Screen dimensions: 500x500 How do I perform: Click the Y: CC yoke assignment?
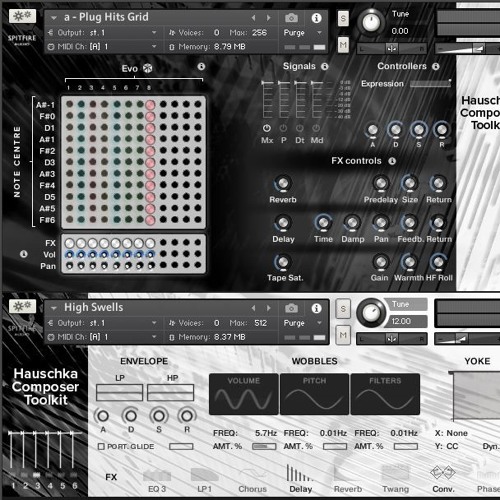click(x=446, y=446)
